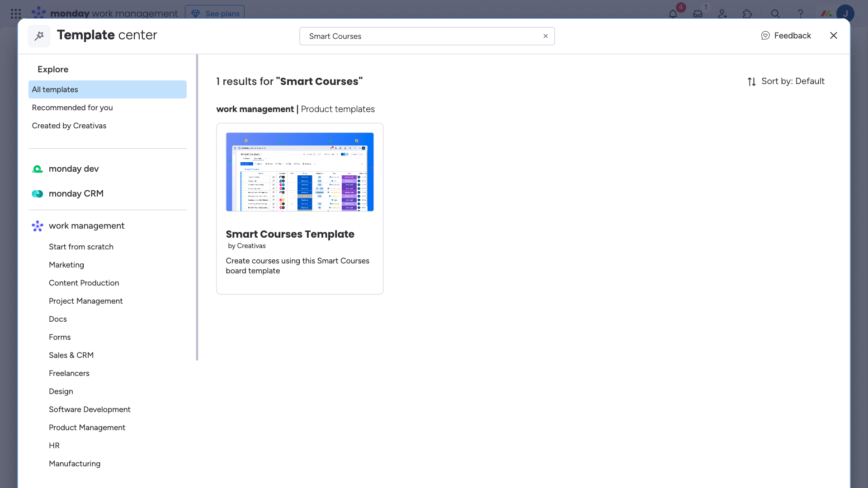
Task: Open the inbox tray icon
Action: (x=698, y=14)
